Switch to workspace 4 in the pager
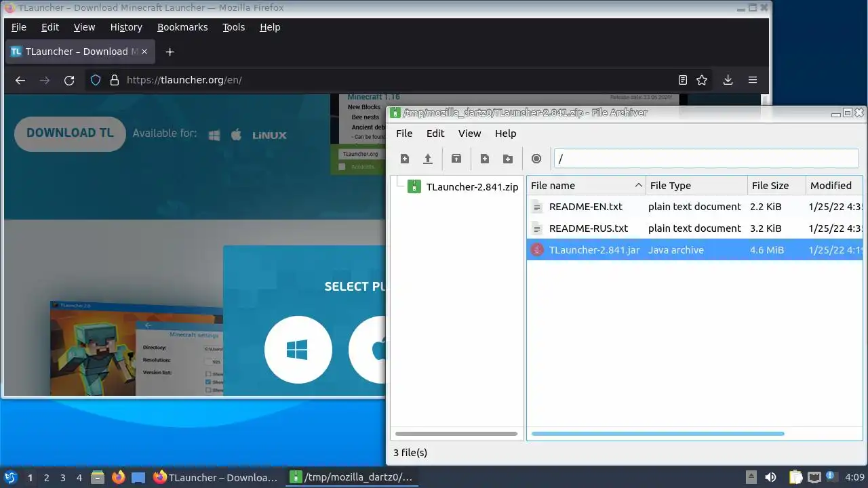The height and width of the screenshot is (488, 868). click(x=79, y=477)
